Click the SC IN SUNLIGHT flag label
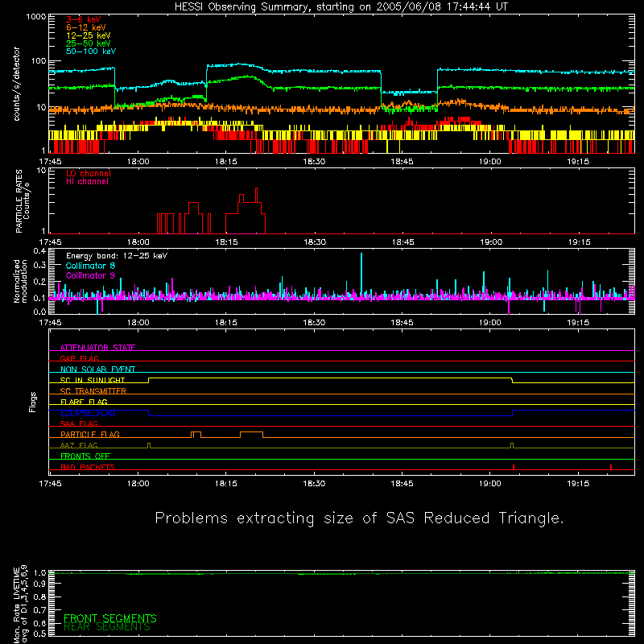This screenshot has height=644, width=644. coord(93,380)
